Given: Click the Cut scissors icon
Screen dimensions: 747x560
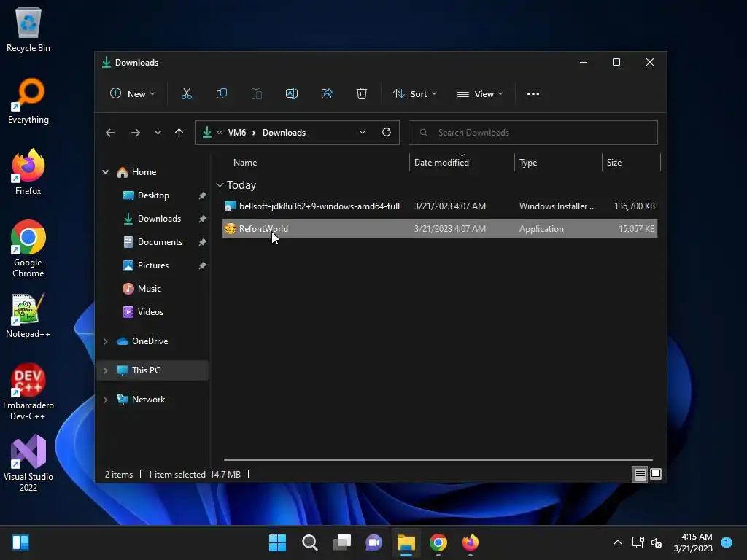Looking at the screenshot, I should click(x=187, y=94).
